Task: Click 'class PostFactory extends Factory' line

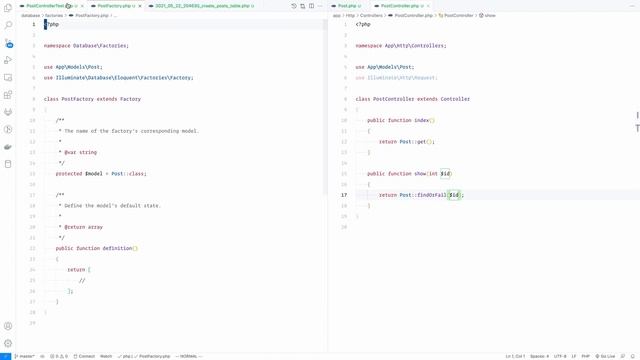Action: click(x=92, y=99)
